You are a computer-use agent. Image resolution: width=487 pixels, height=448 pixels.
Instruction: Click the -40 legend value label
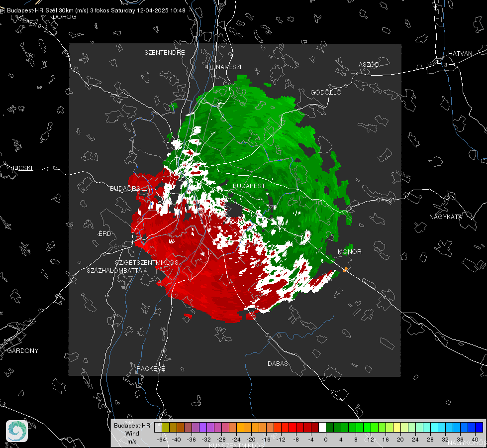(176, 440)
